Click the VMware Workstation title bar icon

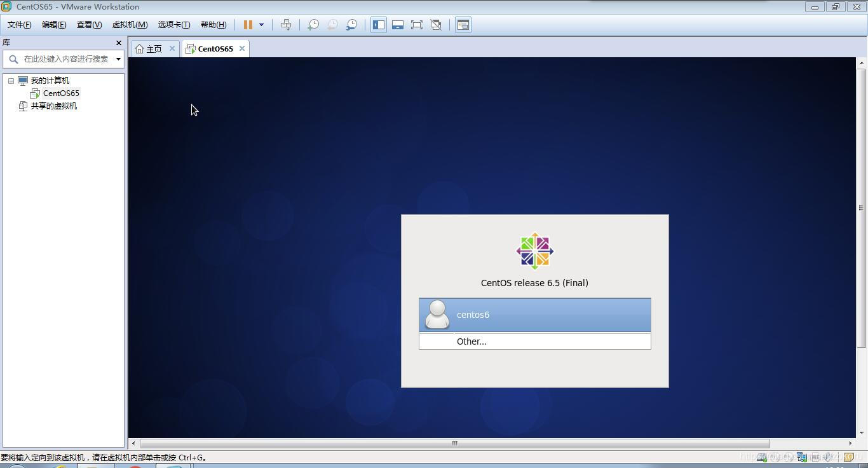6,6
